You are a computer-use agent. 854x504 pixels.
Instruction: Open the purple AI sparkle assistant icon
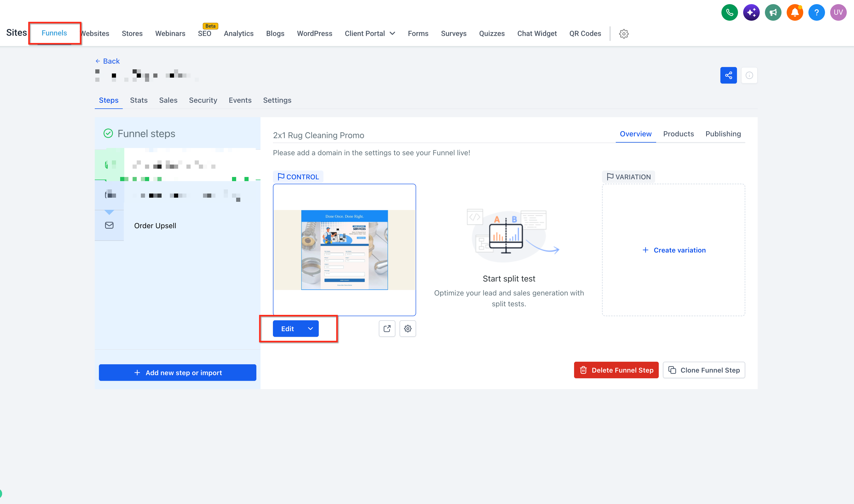point(751,13)
